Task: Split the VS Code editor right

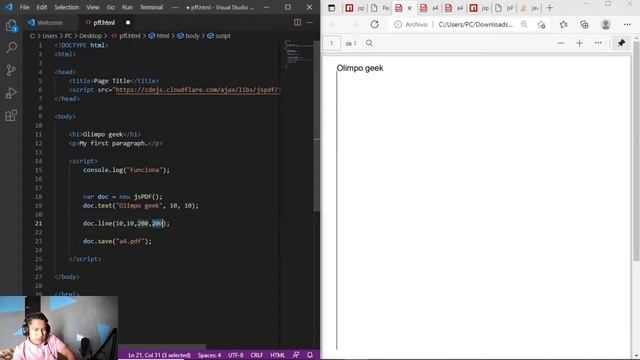Action: pyautogui.click(x=297, y=22)
